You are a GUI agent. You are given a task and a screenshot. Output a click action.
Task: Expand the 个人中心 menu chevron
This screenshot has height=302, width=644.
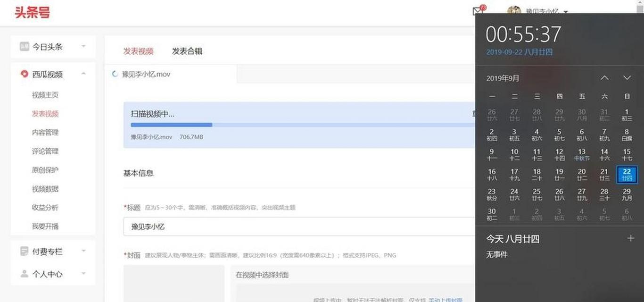[x=83, y=274]
